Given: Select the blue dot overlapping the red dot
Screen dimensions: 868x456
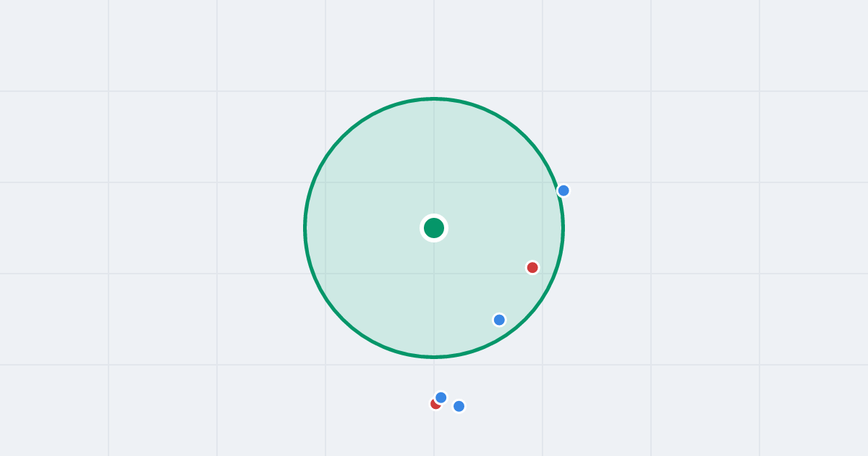Looking at the screenshot, I should pyautogui.click(x=441, y=397).
